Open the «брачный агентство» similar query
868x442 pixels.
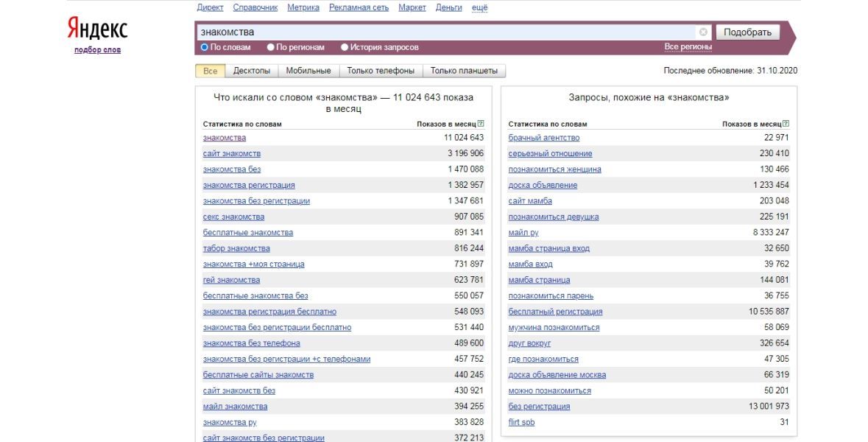tap(543, 138)
